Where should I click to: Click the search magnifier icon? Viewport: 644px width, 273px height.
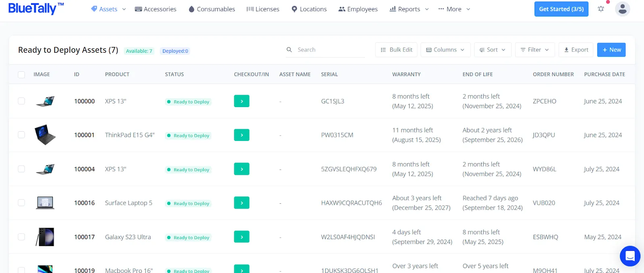click(x=289, y=50)
